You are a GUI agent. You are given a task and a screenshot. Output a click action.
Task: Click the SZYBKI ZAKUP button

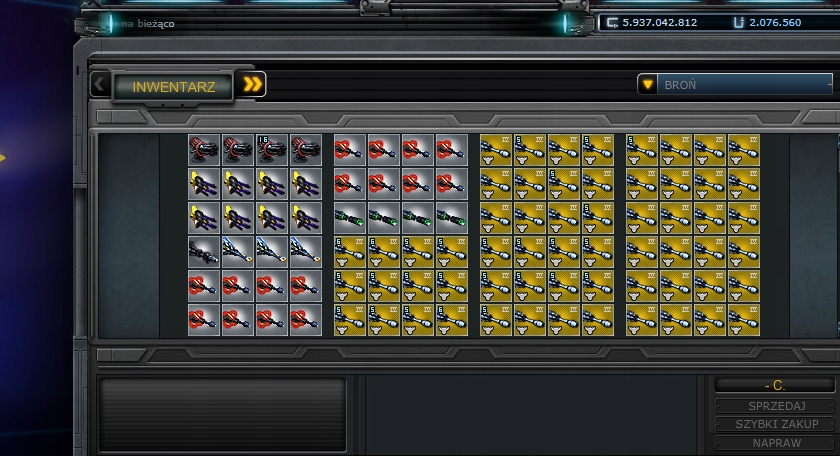(776, 424)
